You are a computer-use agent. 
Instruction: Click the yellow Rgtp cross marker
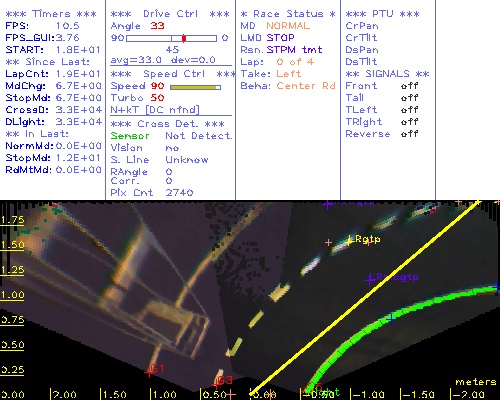pyautogui.click(x=349, y=241)
